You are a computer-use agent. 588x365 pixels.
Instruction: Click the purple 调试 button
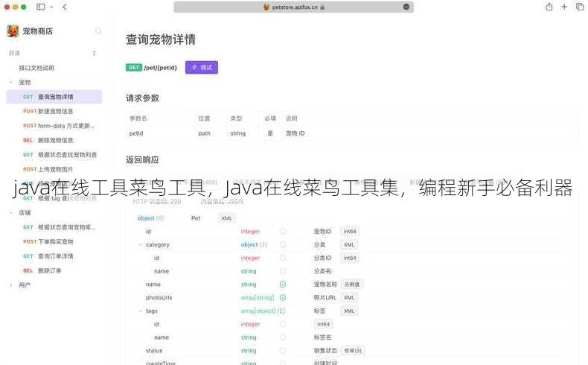click(x=202, y=68)
